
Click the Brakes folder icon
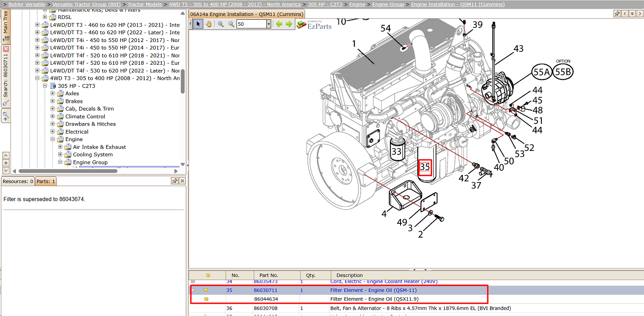point(61,101)
